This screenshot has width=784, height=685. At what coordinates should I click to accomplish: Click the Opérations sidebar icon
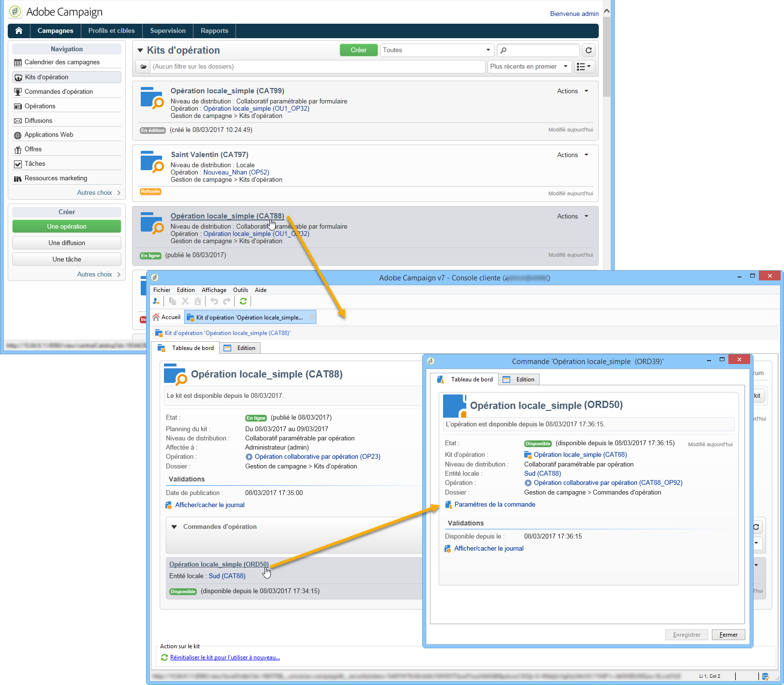pyautogui.click(x=18, y=106)
